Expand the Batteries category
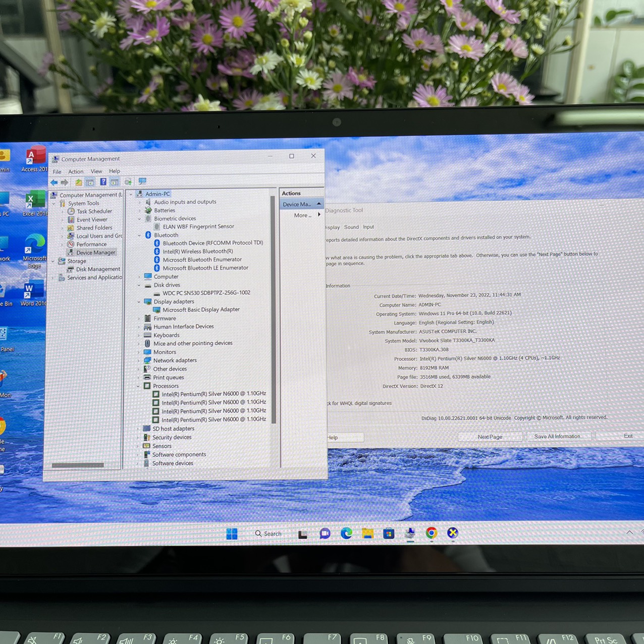The height and width of the screenshot is (644, 644). (140, 211)
